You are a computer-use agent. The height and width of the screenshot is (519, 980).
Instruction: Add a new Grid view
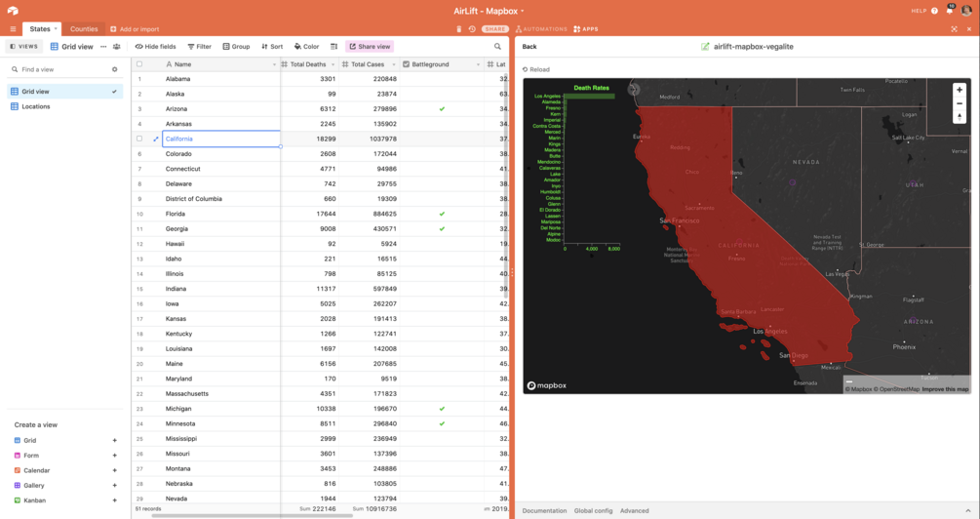pyautogui.click(x=114, y=440)
